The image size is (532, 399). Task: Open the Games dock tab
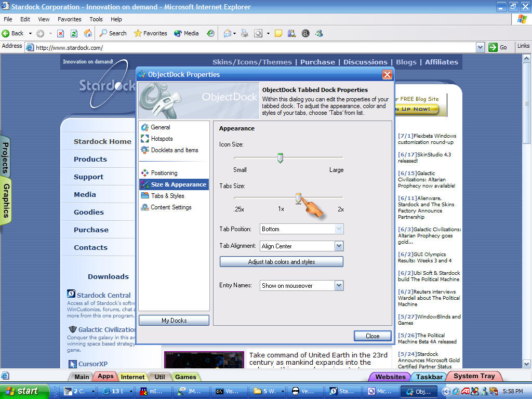coord(185,377)
